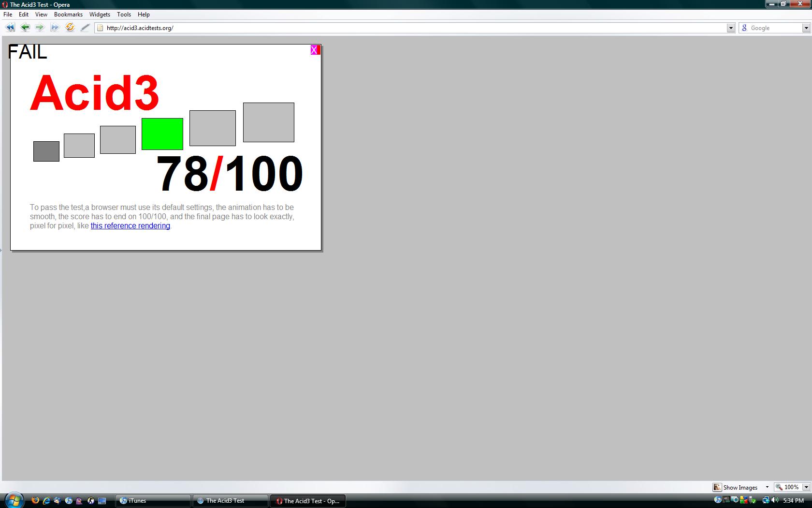This screenshot has height=508, width=812.
Task: Expand the 100% zoom level dropdown
Action: 806,487
